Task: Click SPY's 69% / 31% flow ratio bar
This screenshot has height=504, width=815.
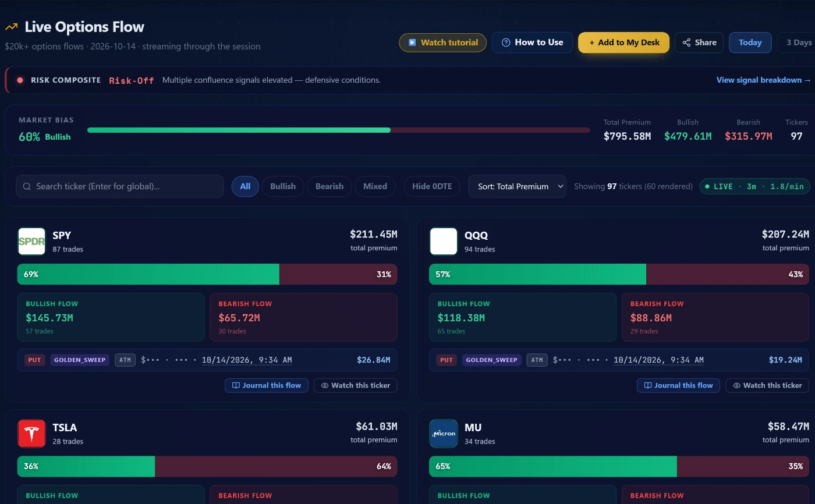Action: pyautogui.click(x=207, y=274)
